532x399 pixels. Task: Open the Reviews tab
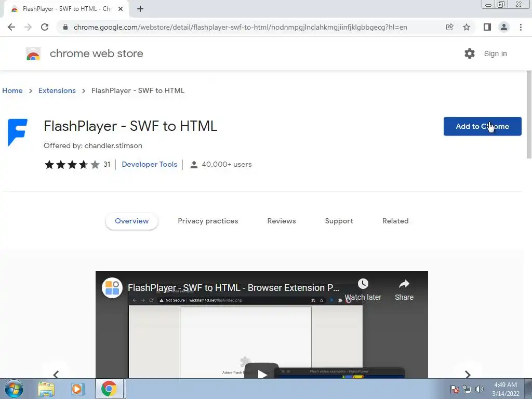[x=282, y=221]
